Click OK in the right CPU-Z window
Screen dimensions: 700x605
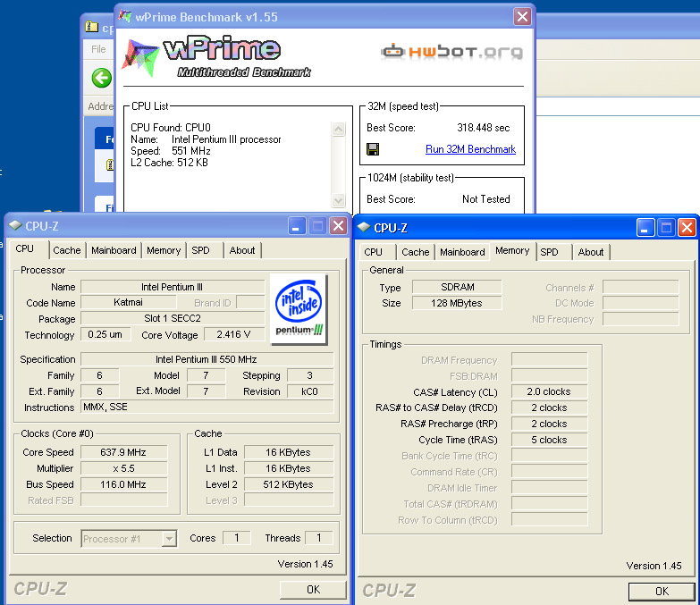[x=662, y=592]
